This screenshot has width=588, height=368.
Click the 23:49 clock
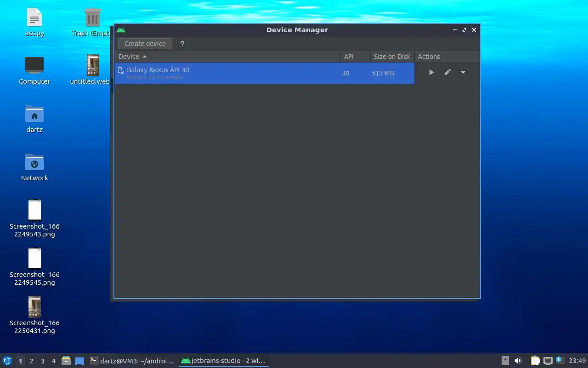[x=577, y=361]
